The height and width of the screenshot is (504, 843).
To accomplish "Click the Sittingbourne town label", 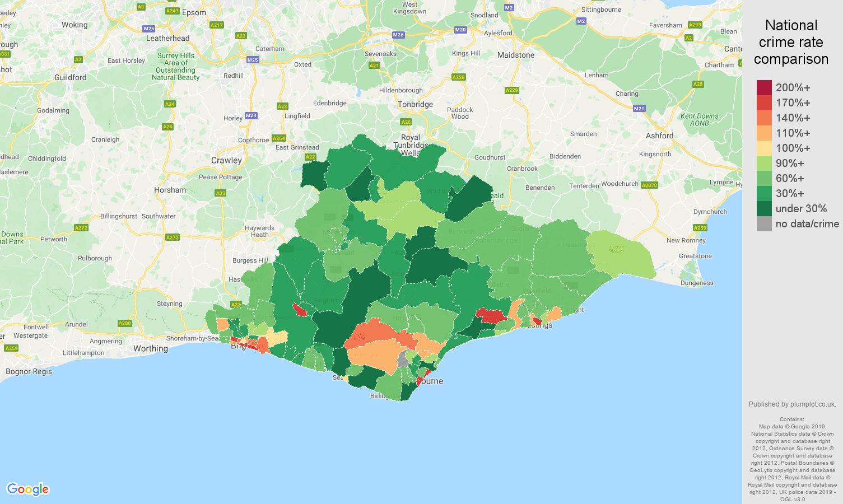I will [x=601, y=10].
